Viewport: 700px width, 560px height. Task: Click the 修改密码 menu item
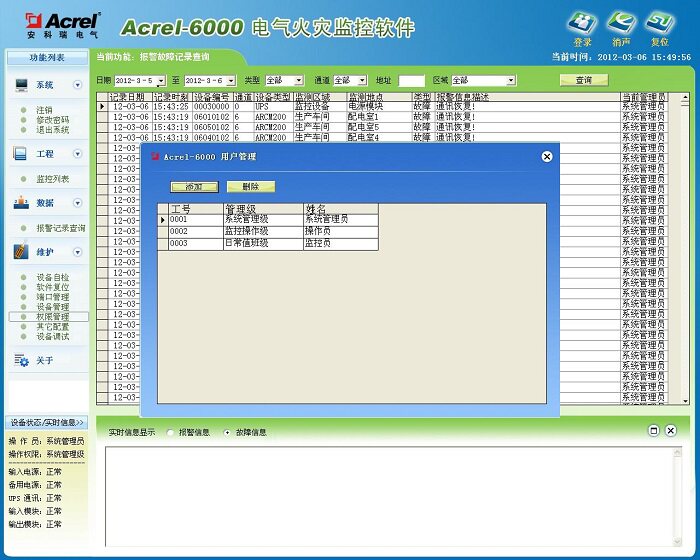click(53, 120)
